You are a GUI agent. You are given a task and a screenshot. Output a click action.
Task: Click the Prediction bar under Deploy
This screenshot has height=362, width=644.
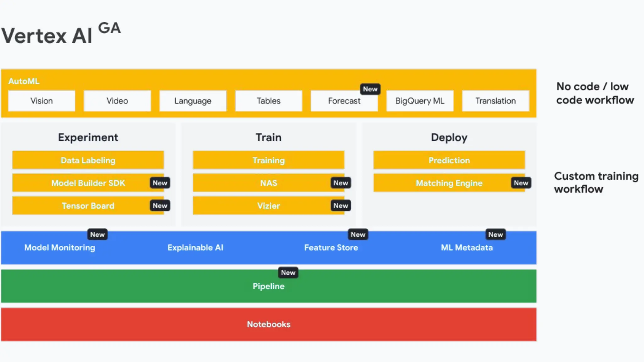449,160
